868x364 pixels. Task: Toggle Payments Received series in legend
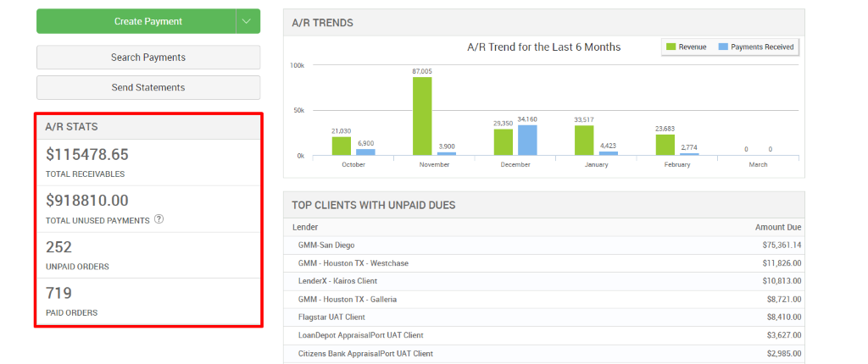pyautogui.click(x=756, y=47)
